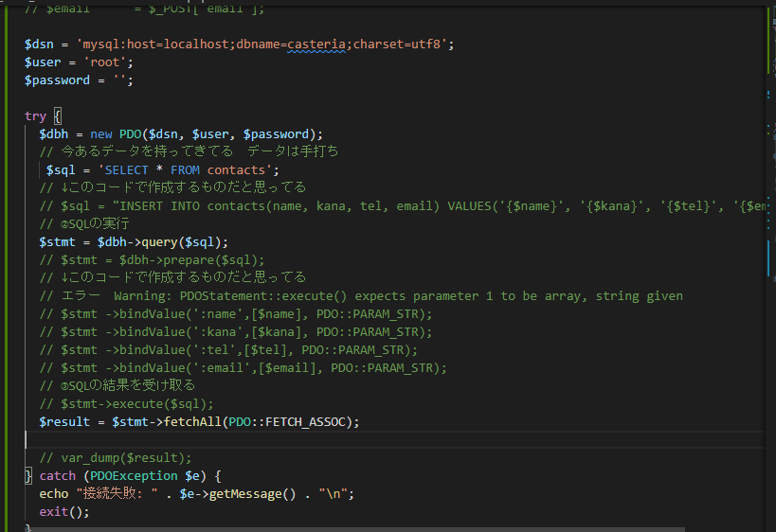Click the echo 接続失敗 line
The image size is (776, 532).
196,494
